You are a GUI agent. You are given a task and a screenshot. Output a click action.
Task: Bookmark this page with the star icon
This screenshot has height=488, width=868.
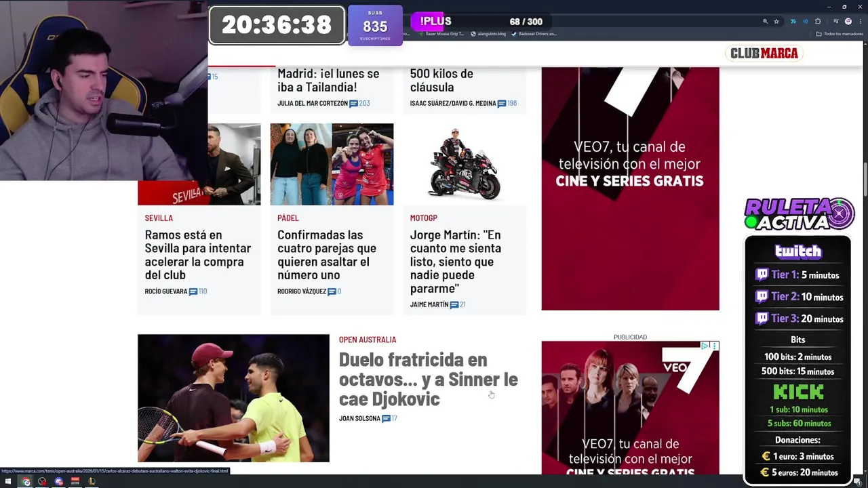pos(776,22)
